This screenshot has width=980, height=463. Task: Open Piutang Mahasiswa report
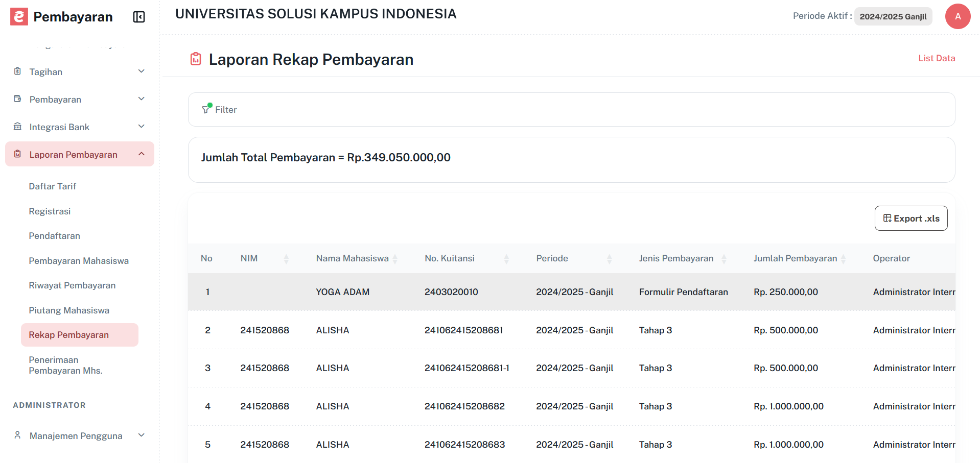click(x=69, y=310)
